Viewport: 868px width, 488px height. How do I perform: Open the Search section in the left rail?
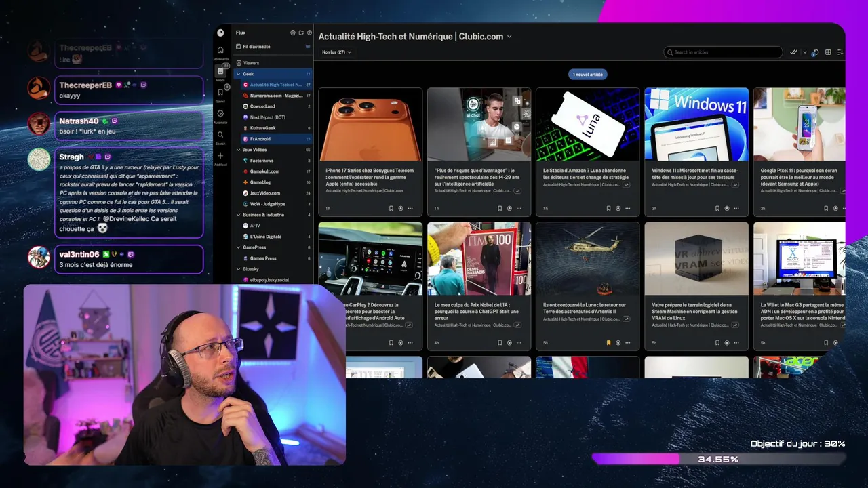(x=220, y=138)
